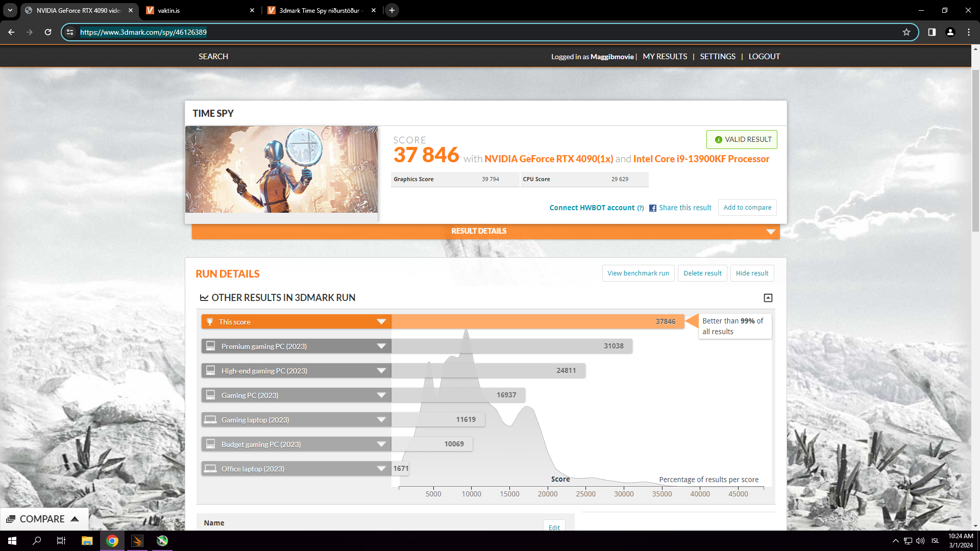Click the laptop icon beside Office laptop (2023)
980x551 pixels.
[210, 468]
